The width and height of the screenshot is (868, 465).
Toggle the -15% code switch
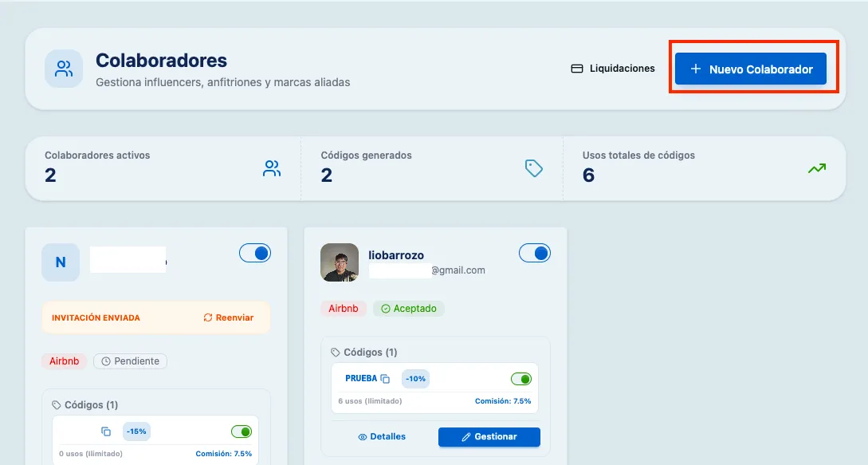click(242, 432)
